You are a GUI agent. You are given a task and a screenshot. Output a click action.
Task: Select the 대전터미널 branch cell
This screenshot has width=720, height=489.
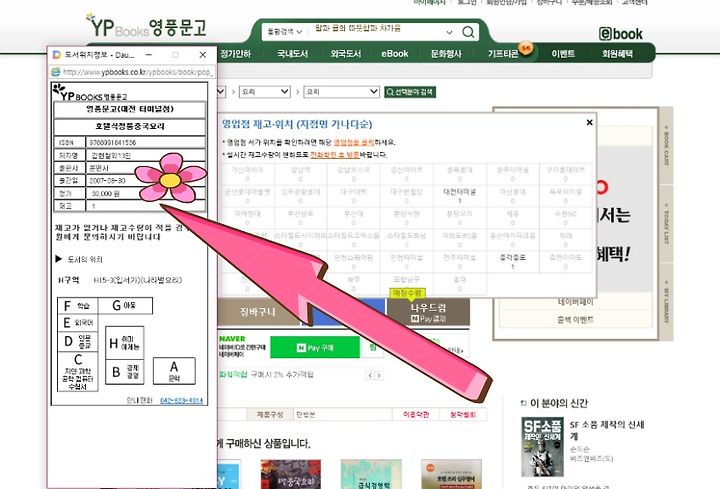(x=459, y=196)
